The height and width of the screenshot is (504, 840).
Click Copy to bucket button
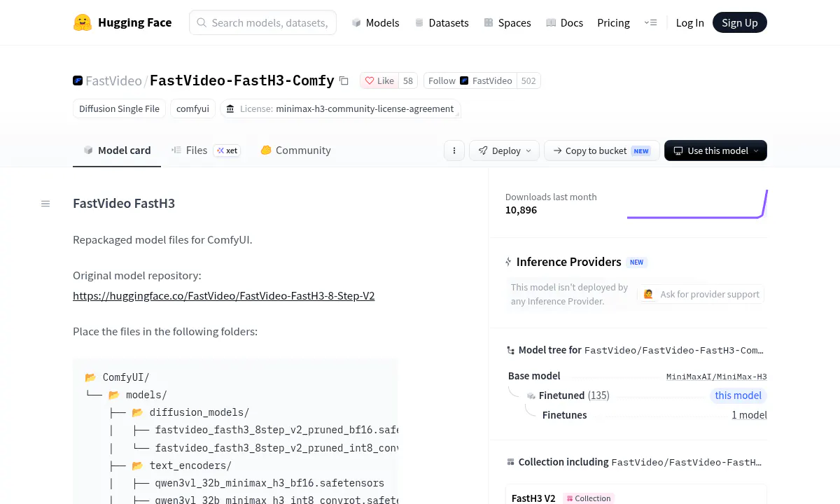(x=601, y=150)
